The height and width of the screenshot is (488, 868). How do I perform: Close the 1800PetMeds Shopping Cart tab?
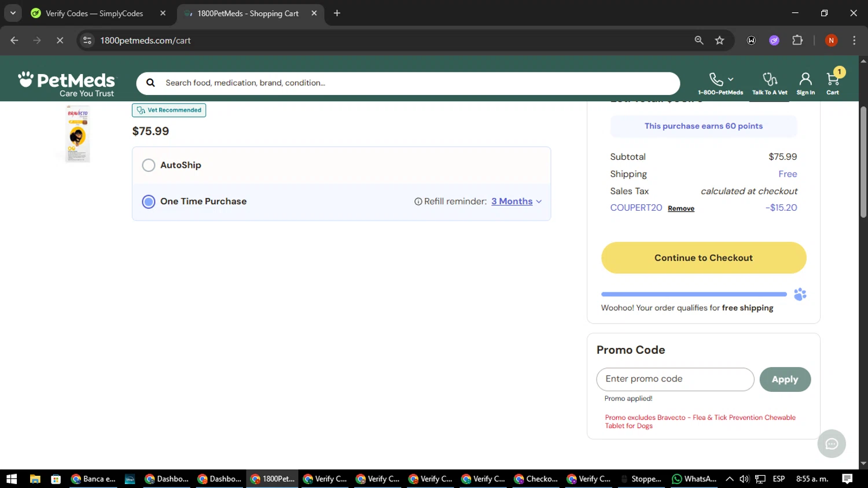(x=314, y=13)
